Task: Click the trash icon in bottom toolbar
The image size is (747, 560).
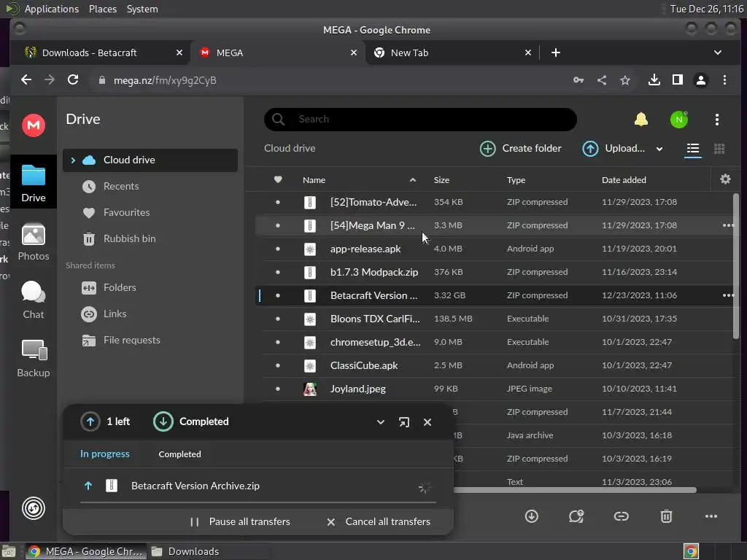Action: coord(666,516)
